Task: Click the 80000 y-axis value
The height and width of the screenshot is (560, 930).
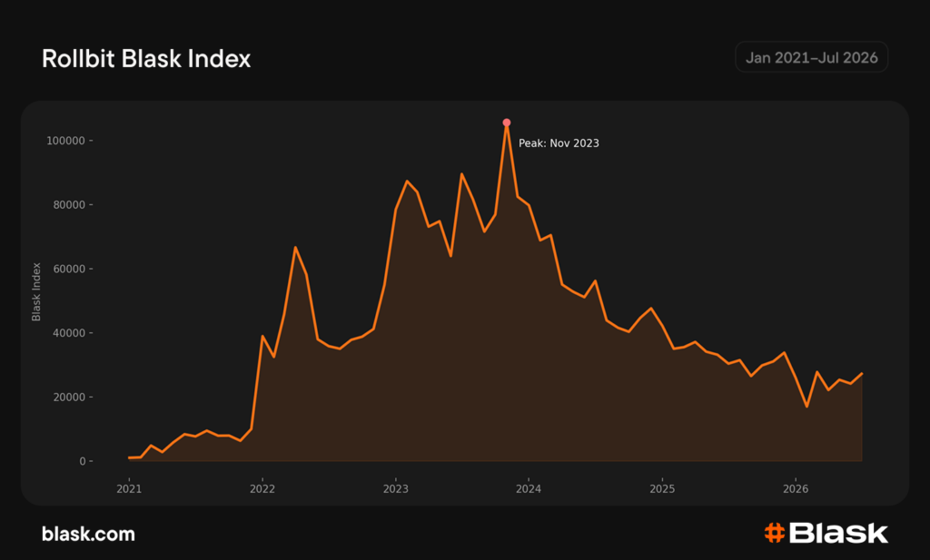Action: (69, 204)
